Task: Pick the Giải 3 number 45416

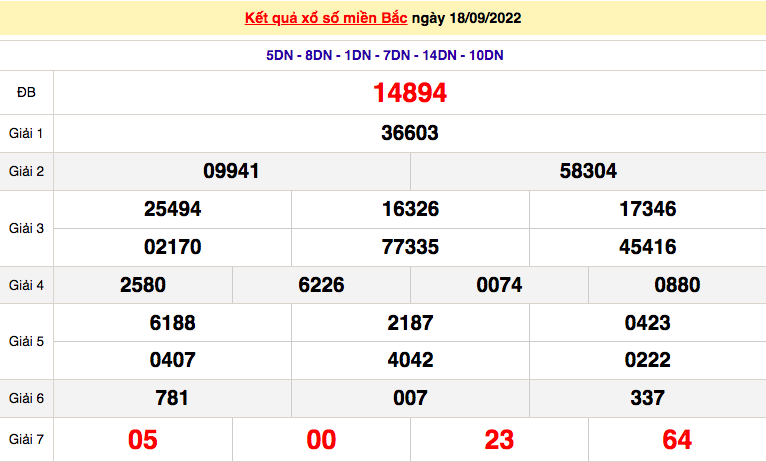Action: point(648,247)
